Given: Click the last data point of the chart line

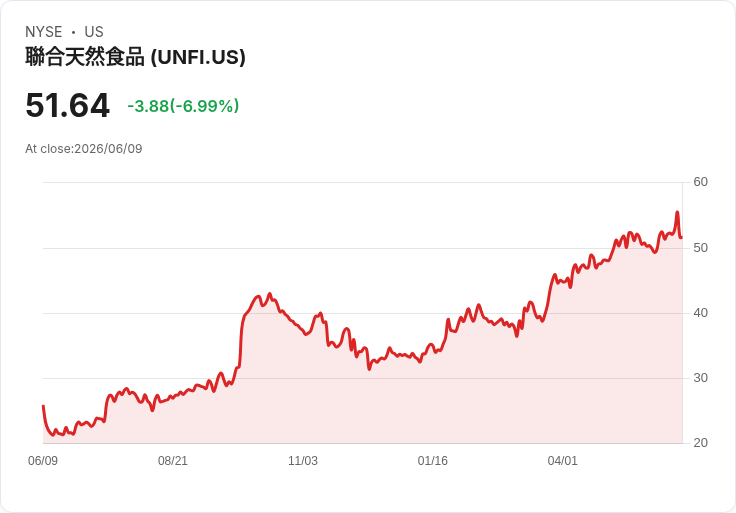Looking at the screenshot, I should pyautogui.click(x=682, y=237).
